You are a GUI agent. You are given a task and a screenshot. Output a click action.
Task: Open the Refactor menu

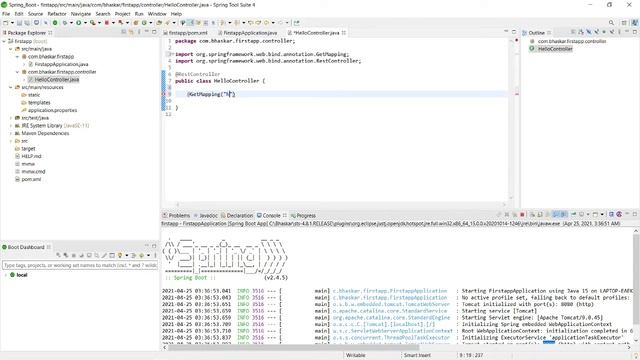(57, 14)
